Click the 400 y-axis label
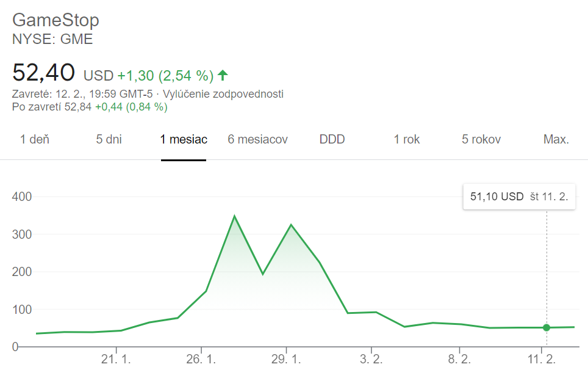Viewport: 588px width, 378px height. pos(22,197)
